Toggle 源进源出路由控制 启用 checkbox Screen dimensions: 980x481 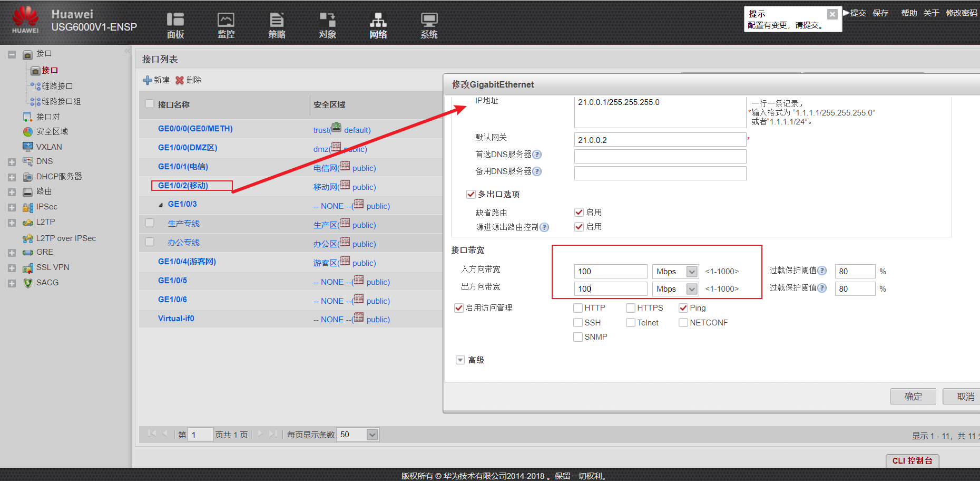(x=579, y=226)
